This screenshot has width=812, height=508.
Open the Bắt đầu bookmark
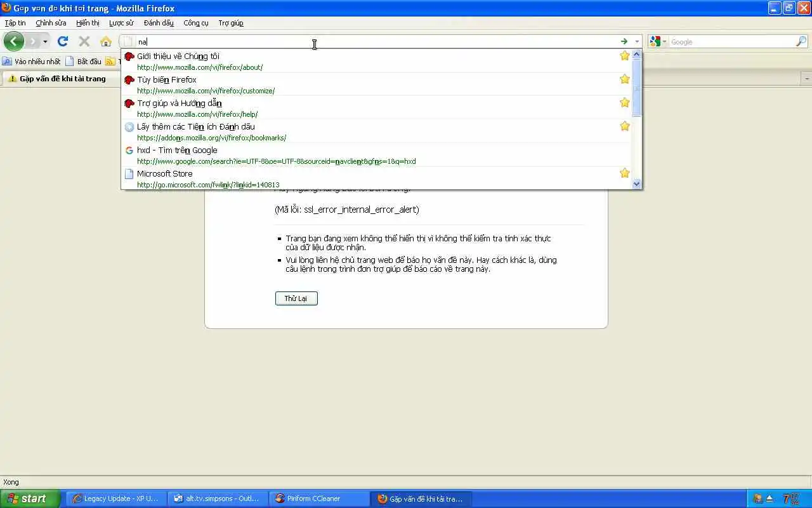tap(84, 62)
